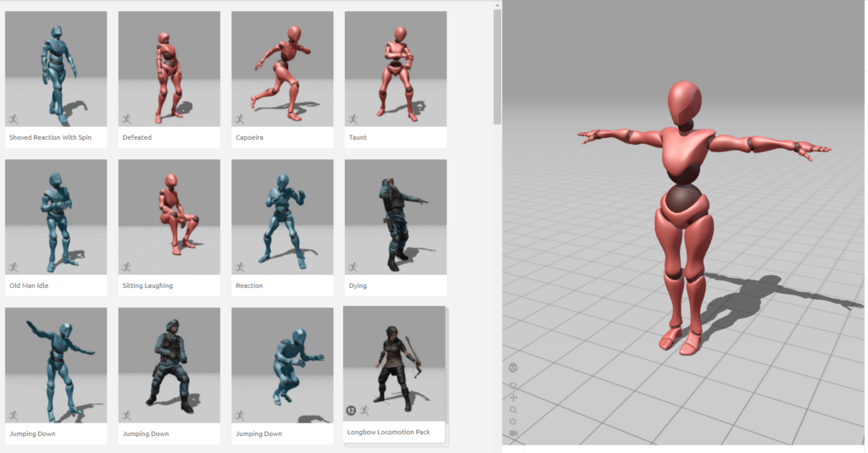
Task: Choose the Defeated animation thumbnail
Action: (x=169, y=69)
